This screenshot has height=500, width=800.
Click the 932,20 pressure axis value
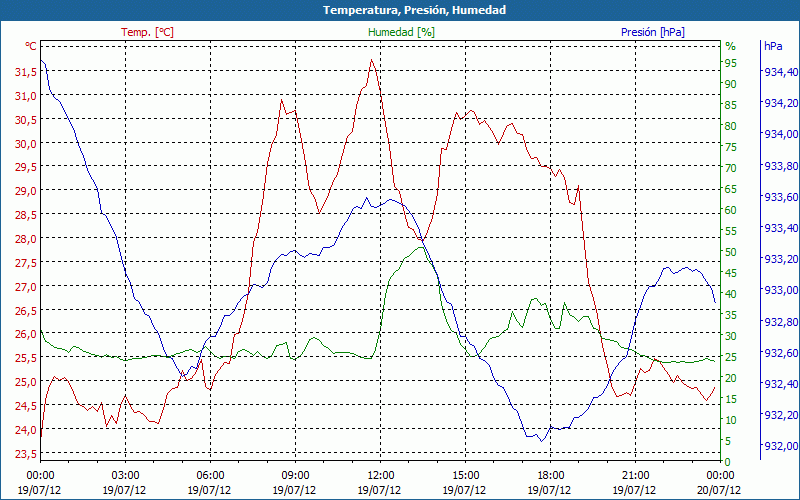[x=781, y=415]
